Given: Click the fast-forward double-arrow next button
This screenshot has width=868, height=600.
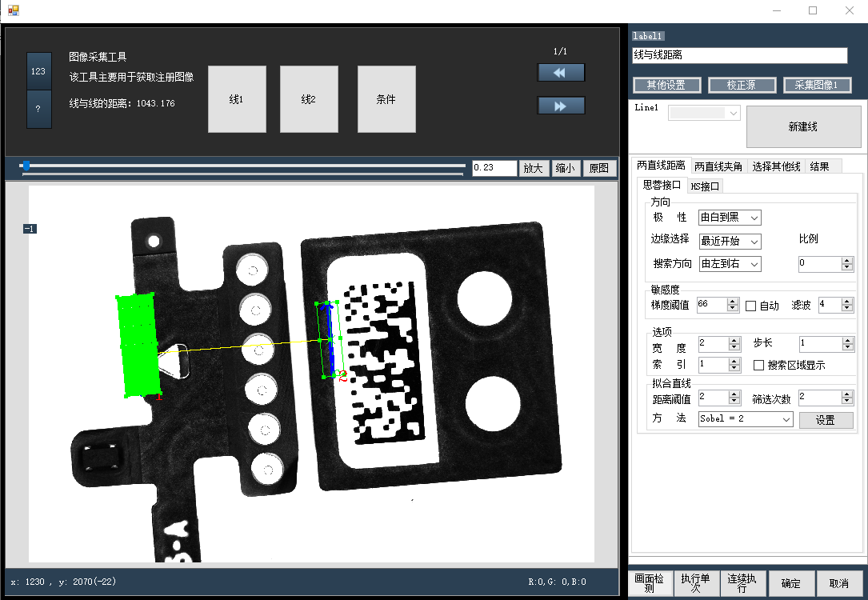Looking at the screenshot, I should (561, 106).
